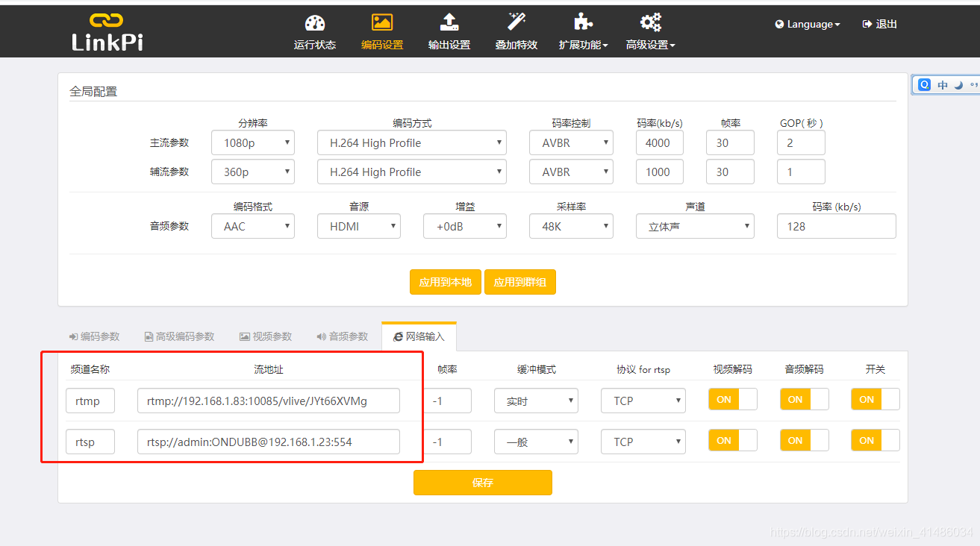Click rtsp row 帧率 field showing -1

(x=448, y=442)
